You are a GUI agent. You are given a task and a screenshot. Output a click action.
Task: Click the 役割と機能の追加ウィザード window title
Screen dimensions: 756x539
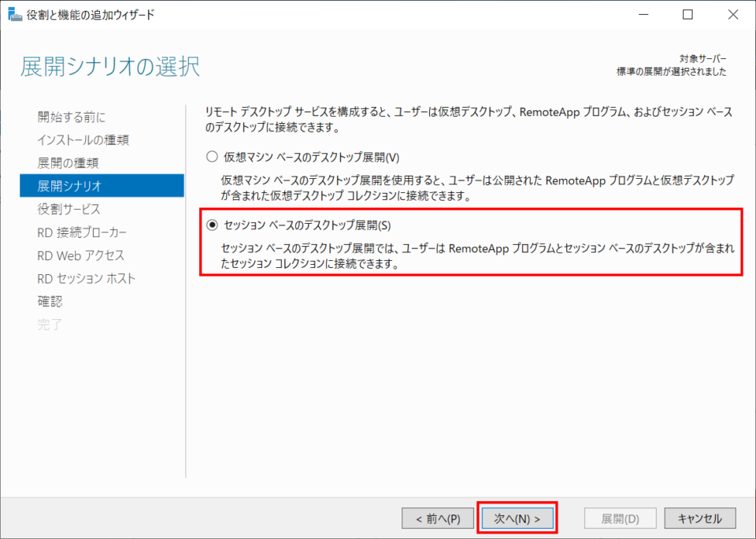point(91,14)
